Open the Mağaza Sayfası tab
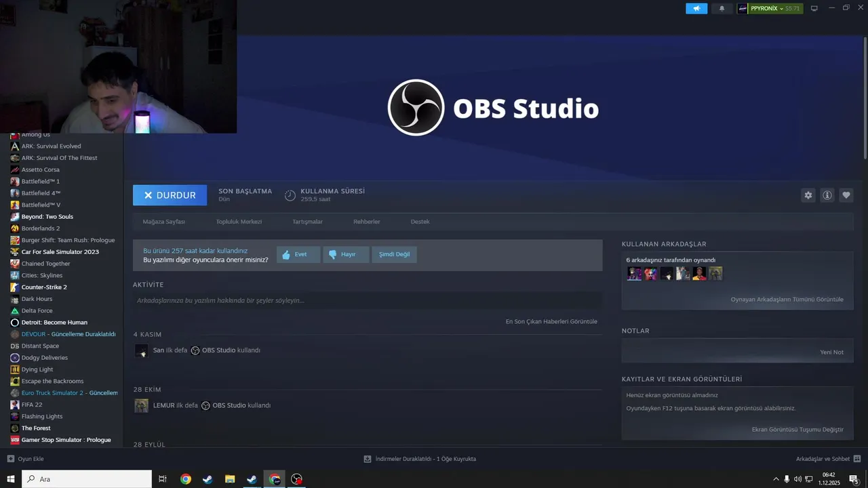Viewport: 868px width, 488px height. [163, 222]
